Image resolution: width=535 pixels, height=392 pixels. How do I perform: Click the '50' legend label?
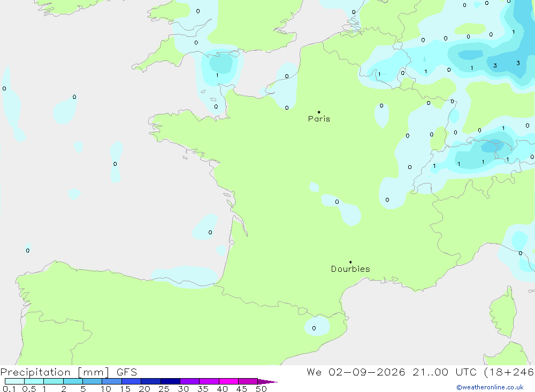(261, 389)
